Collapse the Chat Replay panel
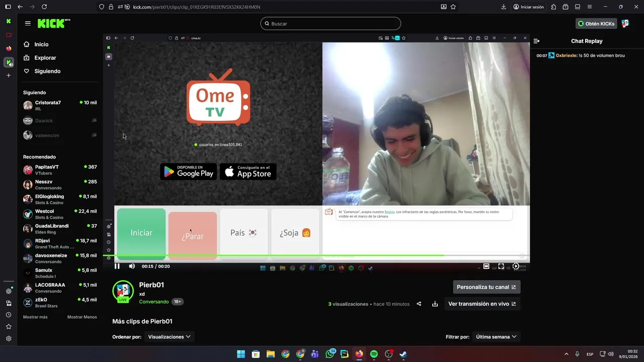 [x=537, y=41]
